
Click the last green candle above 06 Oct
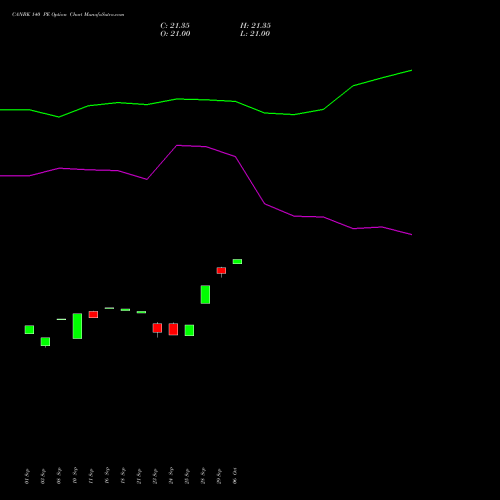click(237, 262)
